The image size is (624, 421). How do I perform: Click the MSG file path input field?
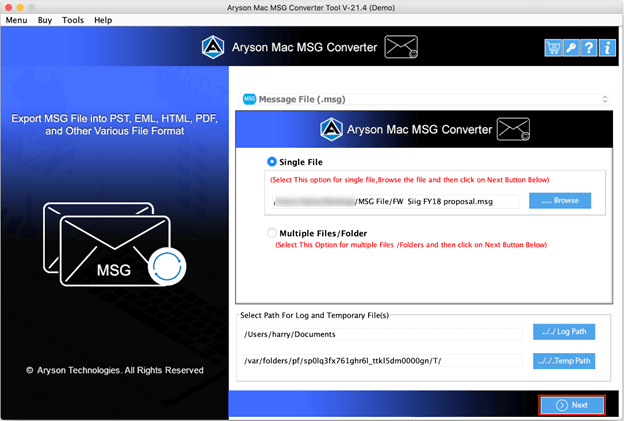396,201
